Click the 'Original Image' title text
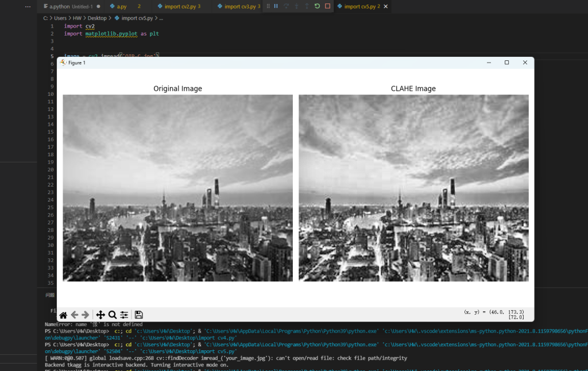This screenshot has width=588, height=371. [178, 88]
